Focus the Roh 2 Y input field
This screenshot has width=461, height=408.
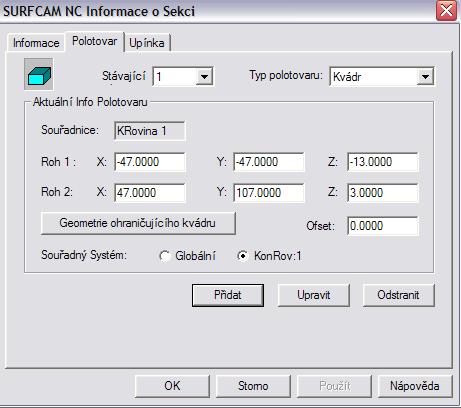tap(269, 193)
